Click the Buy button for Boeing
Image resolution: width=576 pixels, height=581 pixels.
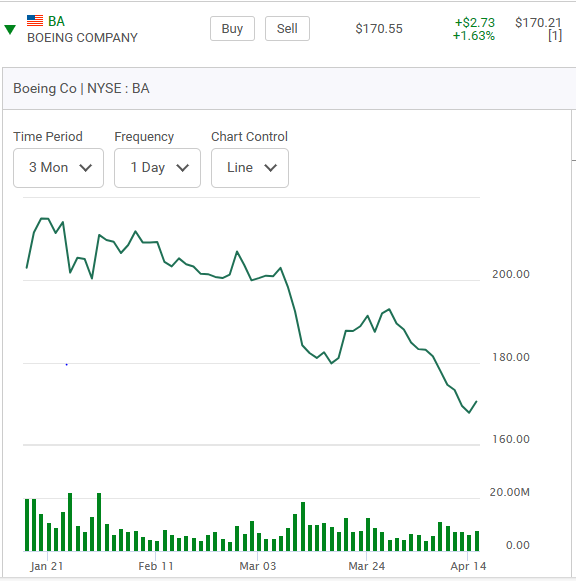click(232, 29)
